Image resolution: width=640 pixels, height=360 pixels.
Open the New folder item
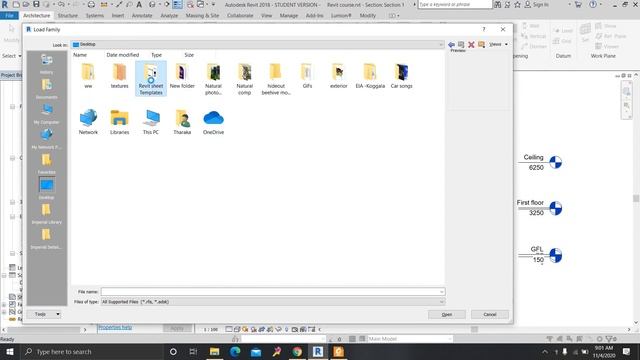point(182,76)
